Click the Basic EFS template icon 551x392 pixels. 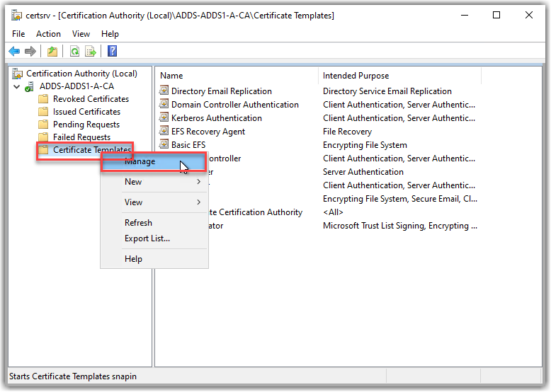(164, 144)
